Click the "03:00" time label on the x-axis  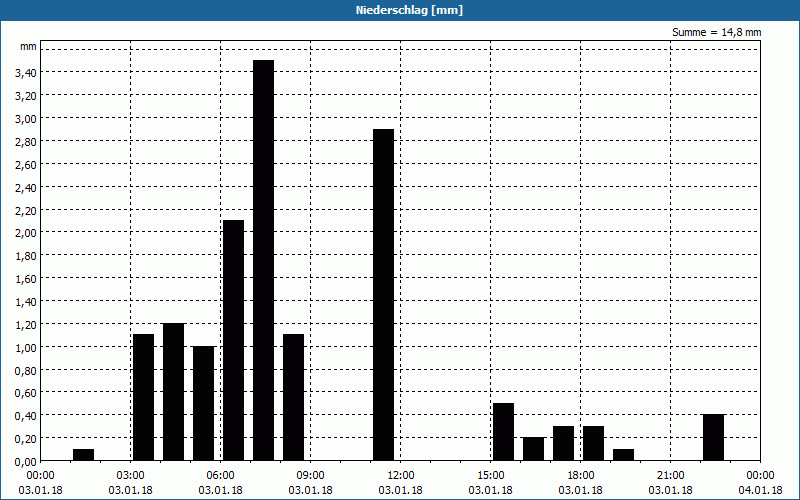(131, 476)
